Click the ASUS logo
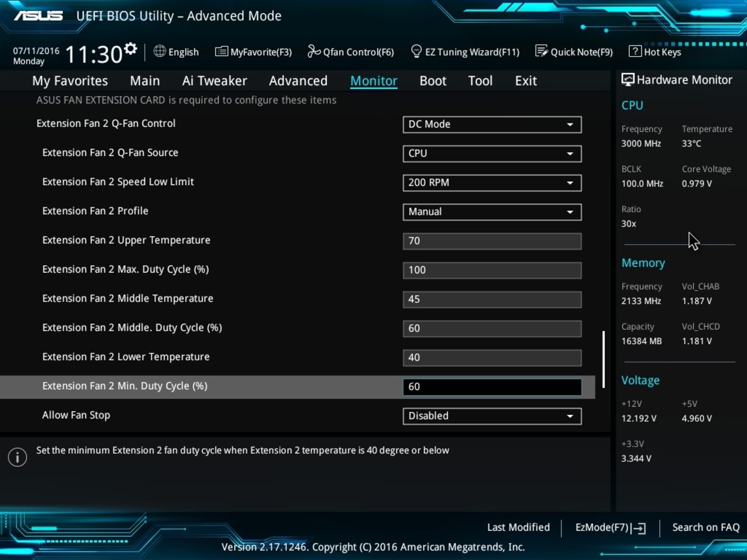 coord(38,16)
